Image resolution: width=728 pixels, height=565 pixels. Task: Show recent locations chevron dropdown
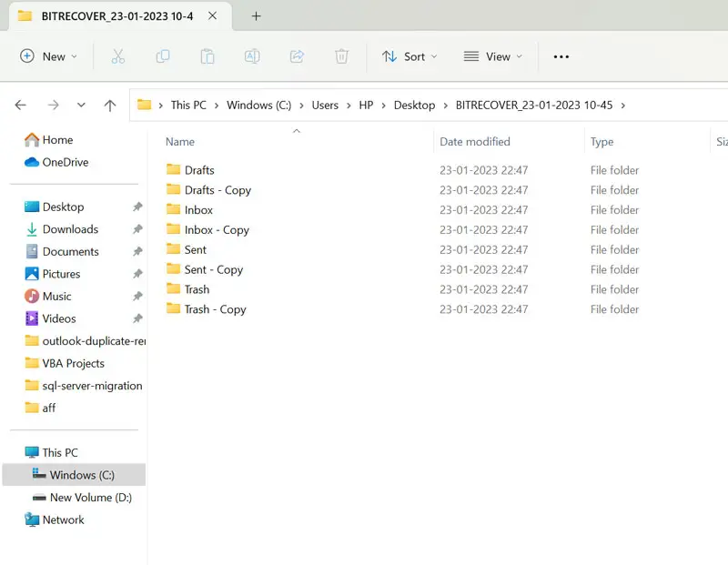pyautogui.click(x=81, y=106)
